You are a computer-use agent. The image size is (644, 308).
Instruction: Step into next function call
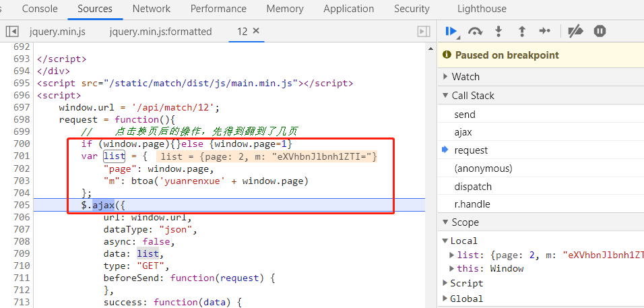(x=498, y=31)
